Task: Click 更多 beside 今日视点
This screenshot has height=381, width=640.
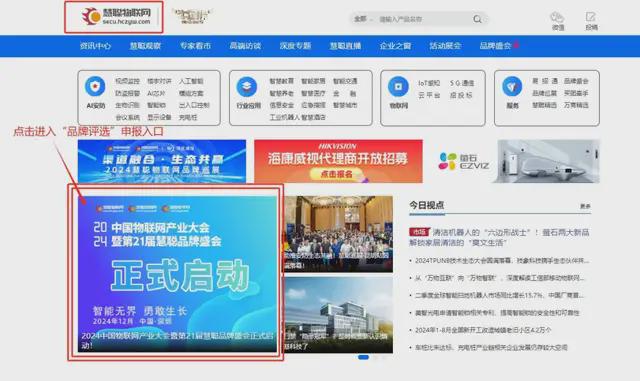Action: coord(585,206)
